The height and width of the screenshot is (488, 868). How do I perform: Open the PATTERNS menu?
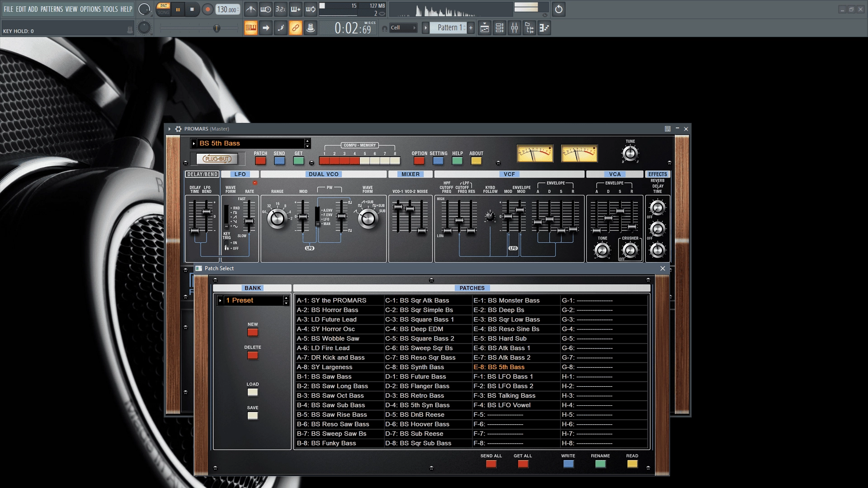tap(52, 9)
